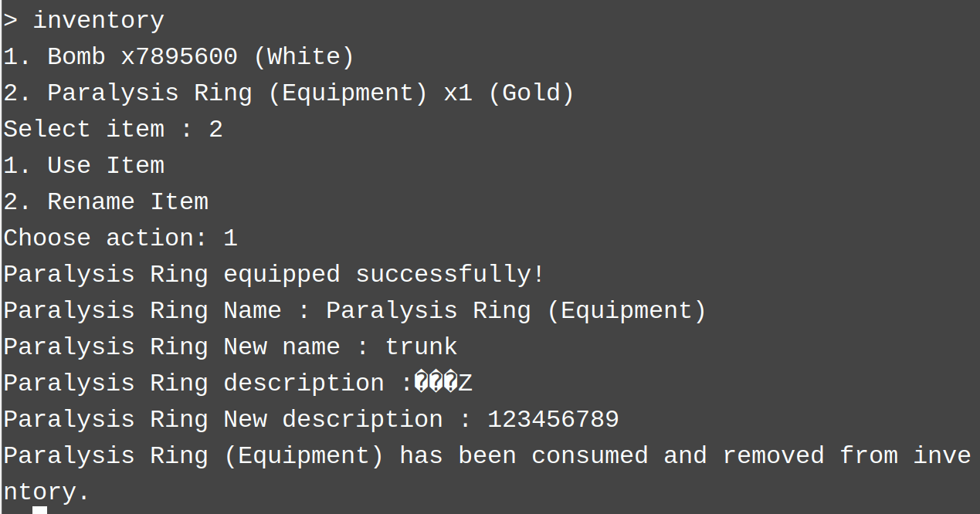Click the new description value "123456789"
This screenshot has width=980, height=514.
click(553, 419)
